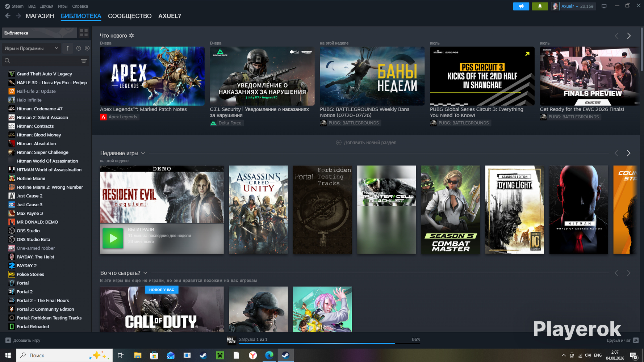Open What's New settings gear
Viewport: 644px width, 362px height.
131,35
